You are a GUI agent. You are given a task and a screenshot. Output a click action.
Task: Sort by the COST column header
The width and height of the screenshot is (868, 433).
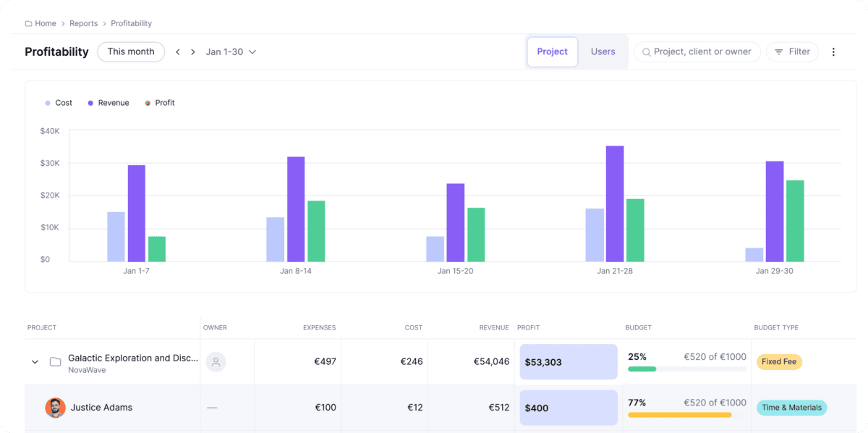(x=414, y=328)
